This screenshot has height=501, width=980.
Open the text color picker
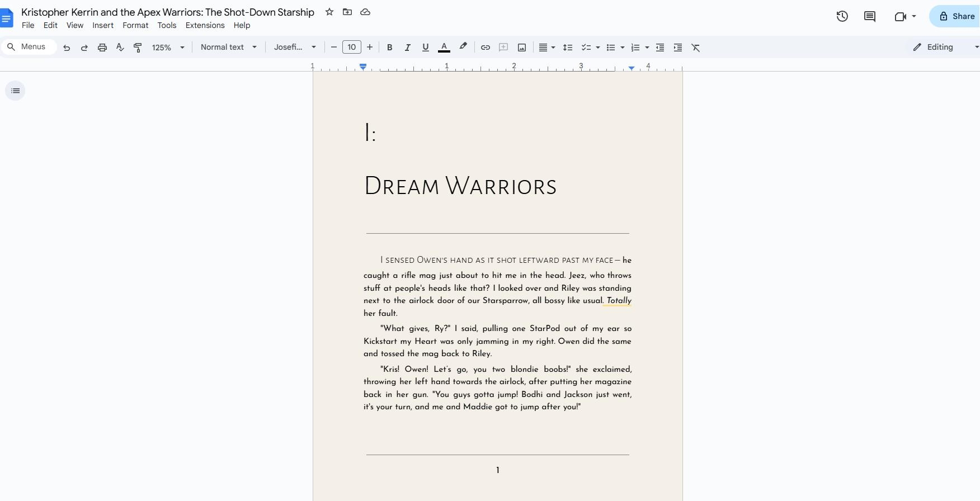coord(444,48)
